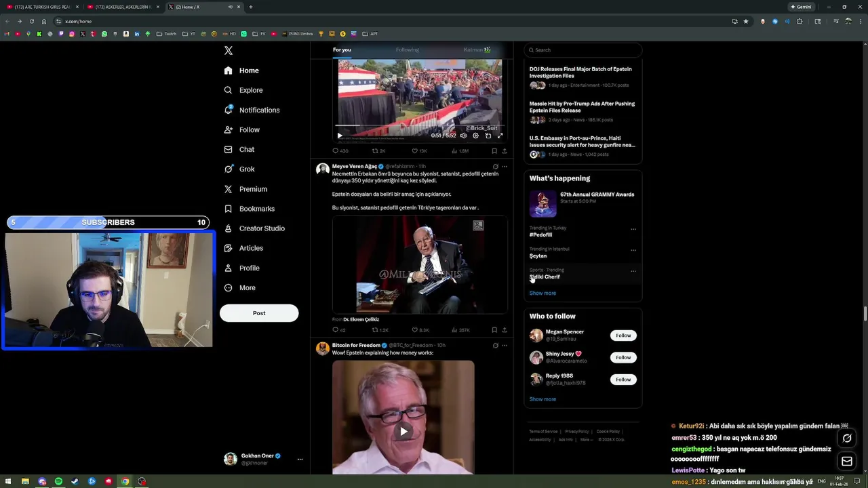Viewport: 868px width, 488px height.
Task: Play the rally video in the top post
Action: point(340,136)
